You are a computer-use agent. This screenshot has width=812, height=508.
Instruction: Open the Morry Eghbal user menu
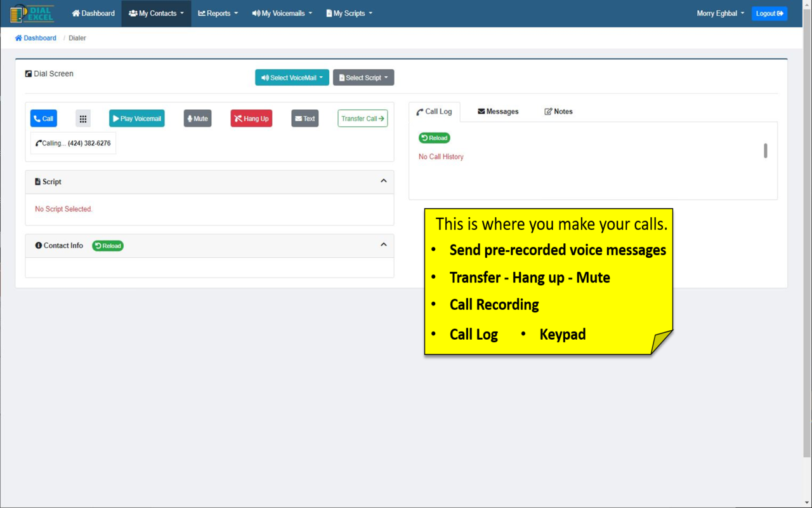721,13
